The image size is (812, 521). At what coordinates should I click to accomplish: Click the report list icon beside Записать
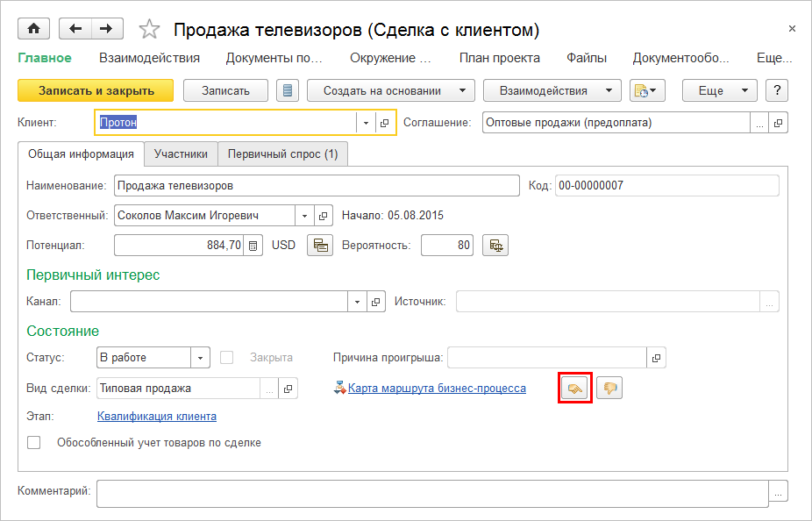[288, 90]
